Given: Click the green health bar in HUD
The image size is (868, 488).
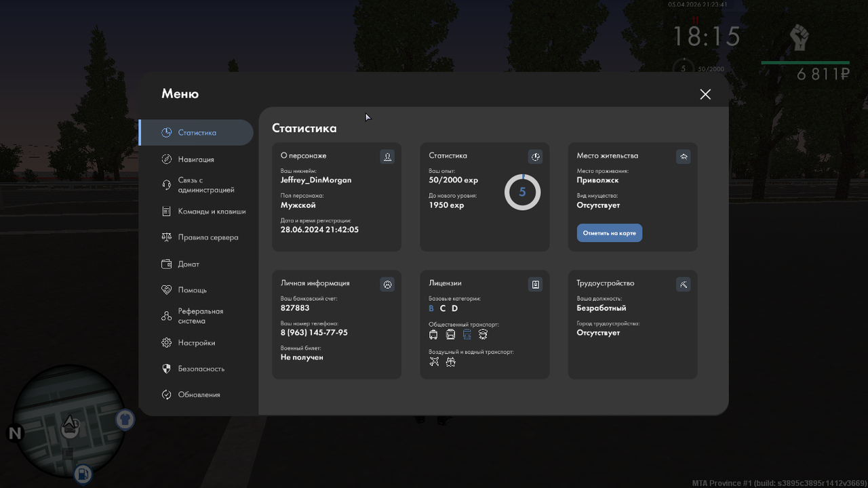Looking at the screenshot, I should [806, 63].
